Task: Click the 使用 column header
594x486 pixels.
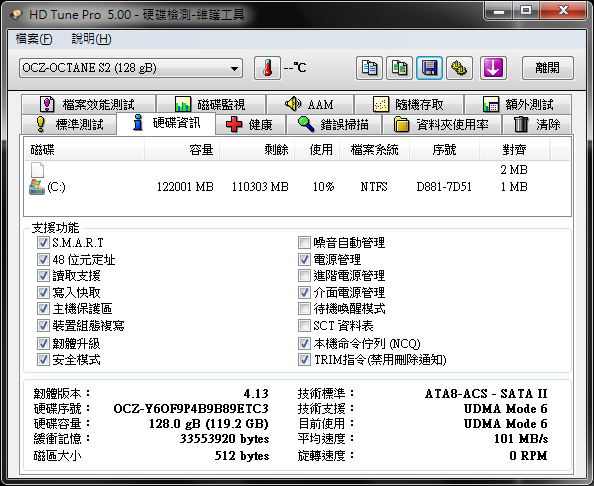Action: pos(317,150)
